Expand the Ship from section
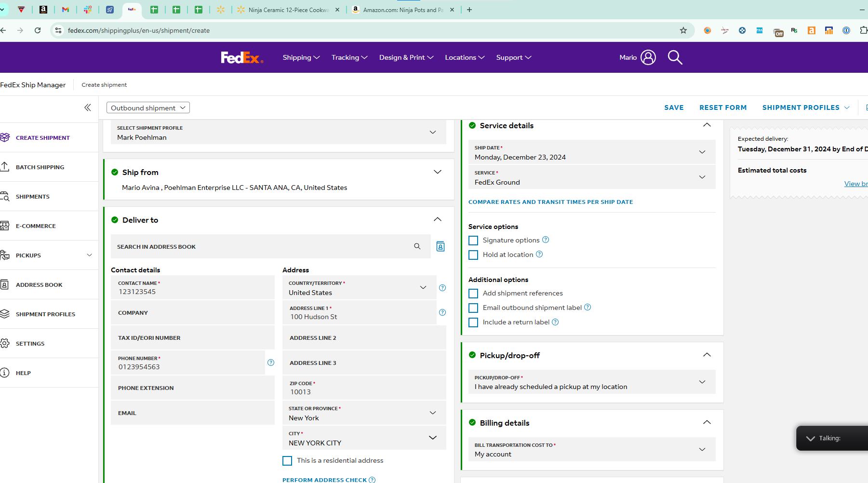This screenshot has height=483, width=868. pos(438,172)
